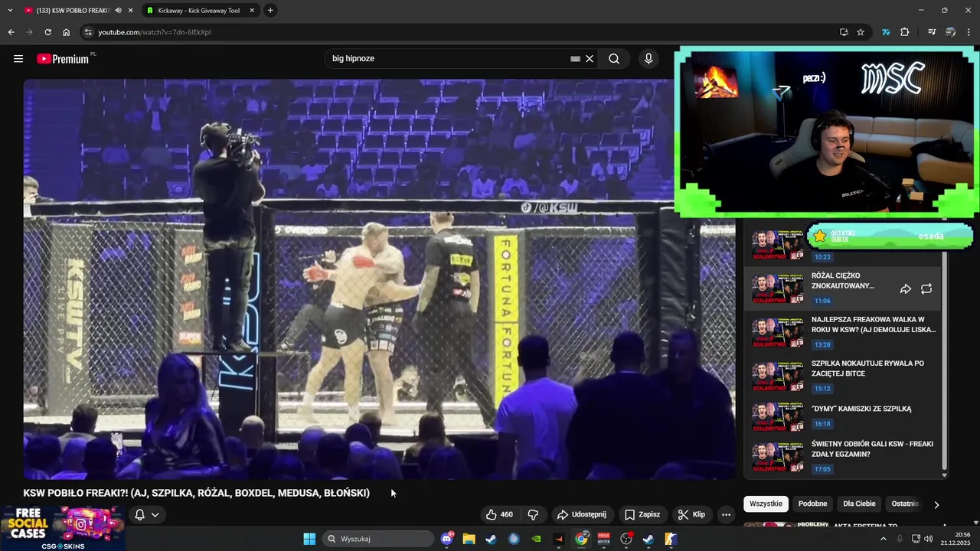Click the Klip clip button
Viewport: 980px width, 551px height.
click(691, 514)
